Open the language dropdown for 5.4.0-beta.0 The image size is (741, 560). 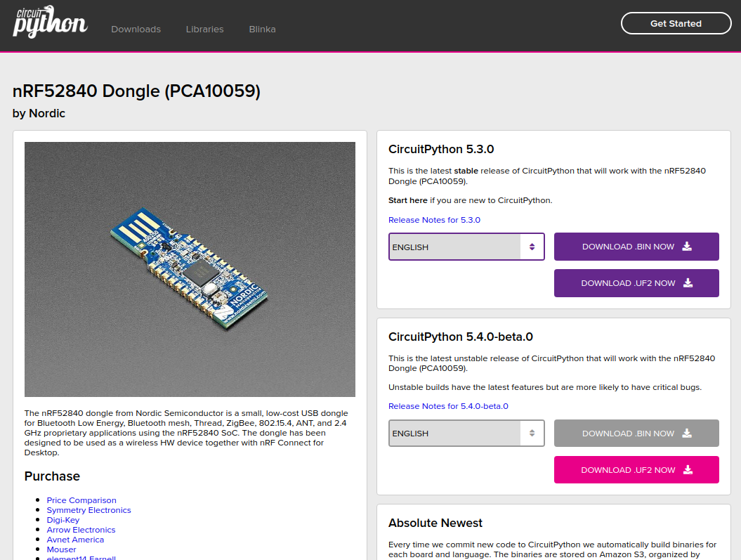click(466, 434)
